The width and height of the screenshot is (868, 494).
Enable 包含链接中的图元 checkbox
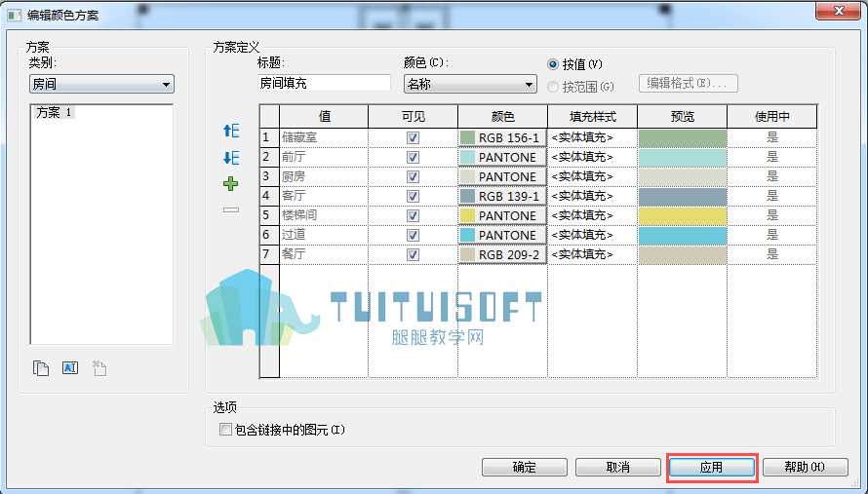[225, 430]
